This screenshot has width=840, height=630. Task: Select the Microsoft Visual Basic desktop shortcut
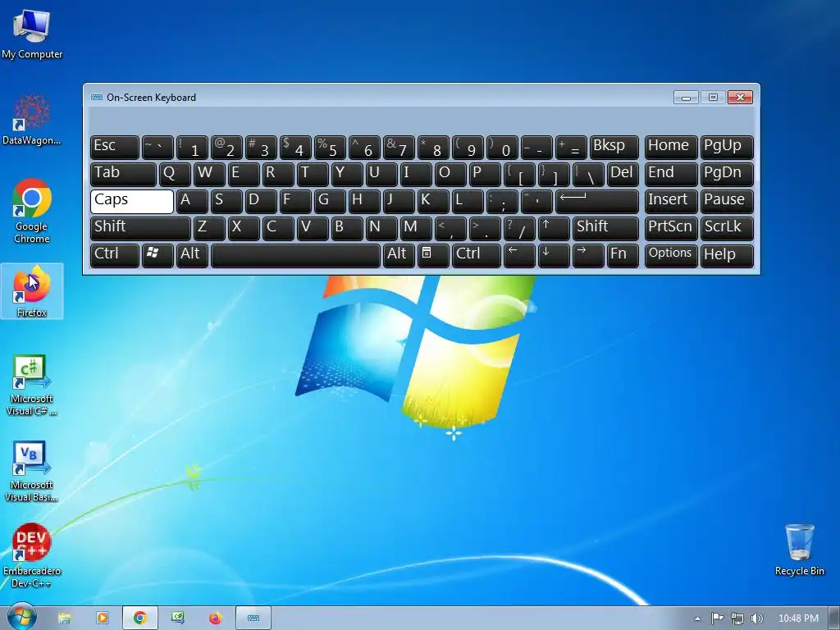32,472
